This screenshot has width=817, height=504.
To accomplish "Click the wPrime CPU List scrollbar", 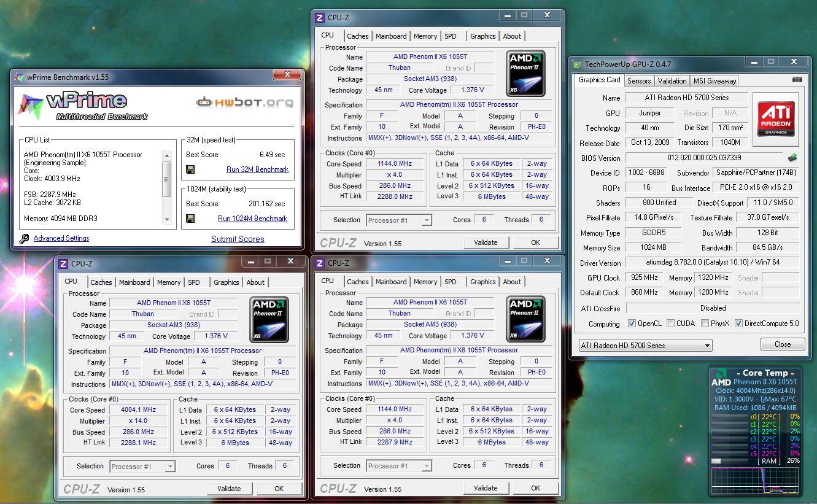I will click(166, 187).
